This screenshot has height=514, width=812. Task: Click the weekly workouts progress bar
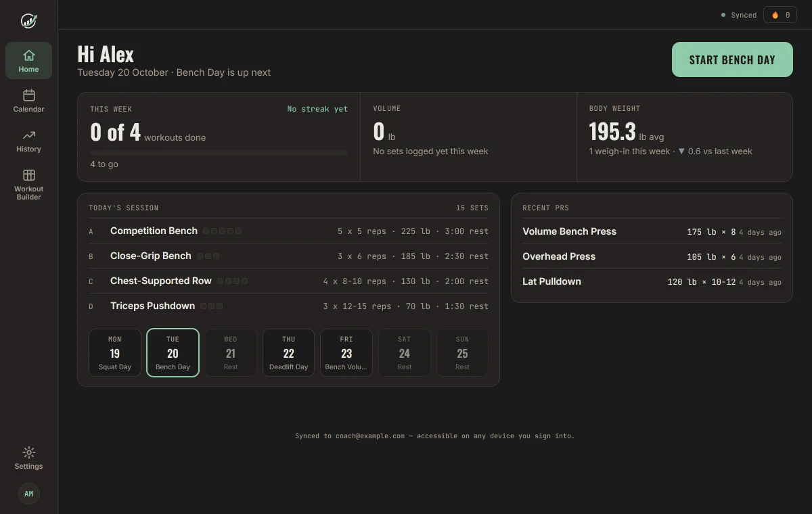pyautogui.click(x=219, y=154)
